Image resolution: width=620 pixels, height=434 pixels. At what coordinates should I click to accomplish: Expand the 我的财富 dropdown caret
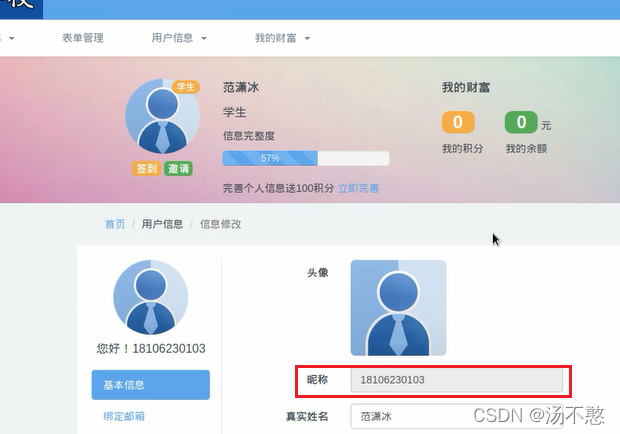coord(307,38)
